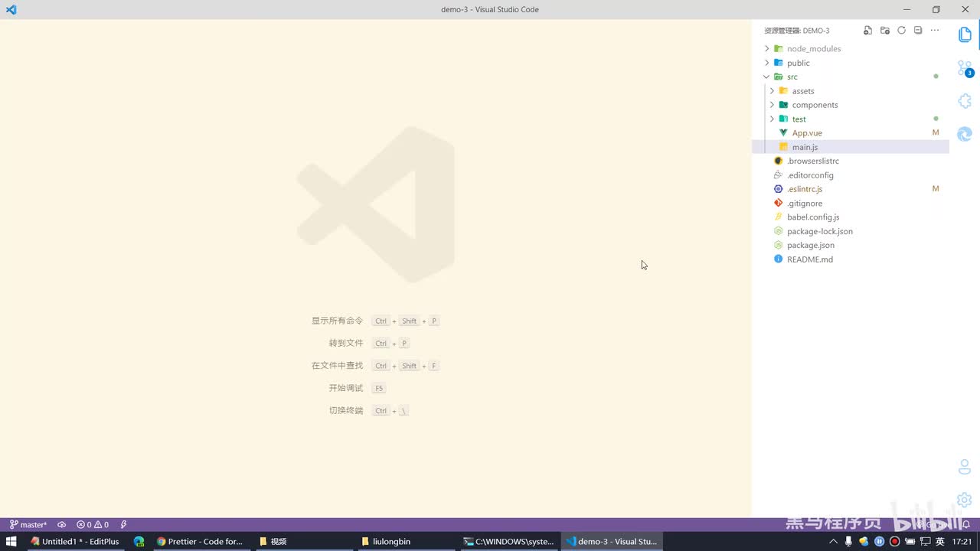Click the blue pause tray icon
Screen dimensions: 980x551
[879, 541]
